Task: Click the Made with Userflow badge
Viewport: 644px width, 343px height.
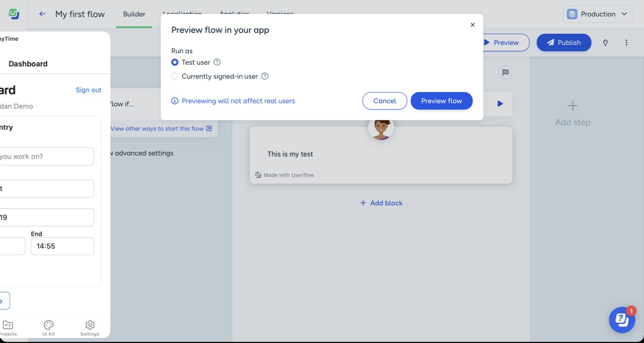Action: point(284,175)
